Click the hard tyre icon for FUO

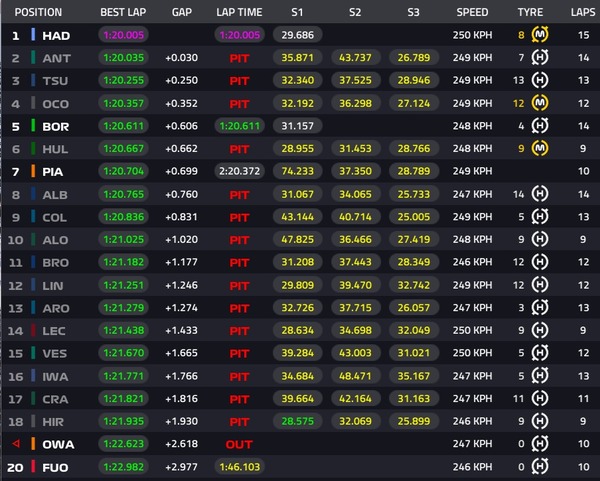[541, 466]
